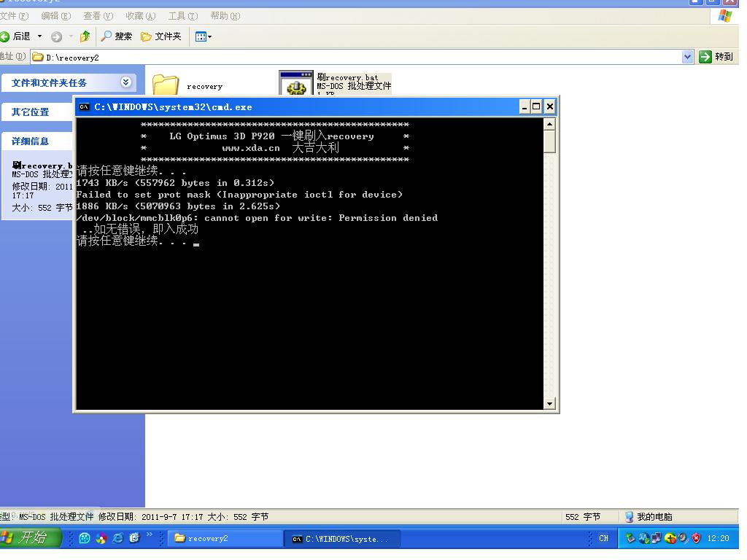The width and height of the screenshot is (747, 560).
Task: Expand the address bar dropdown
Action: click(x=687, y=57)
